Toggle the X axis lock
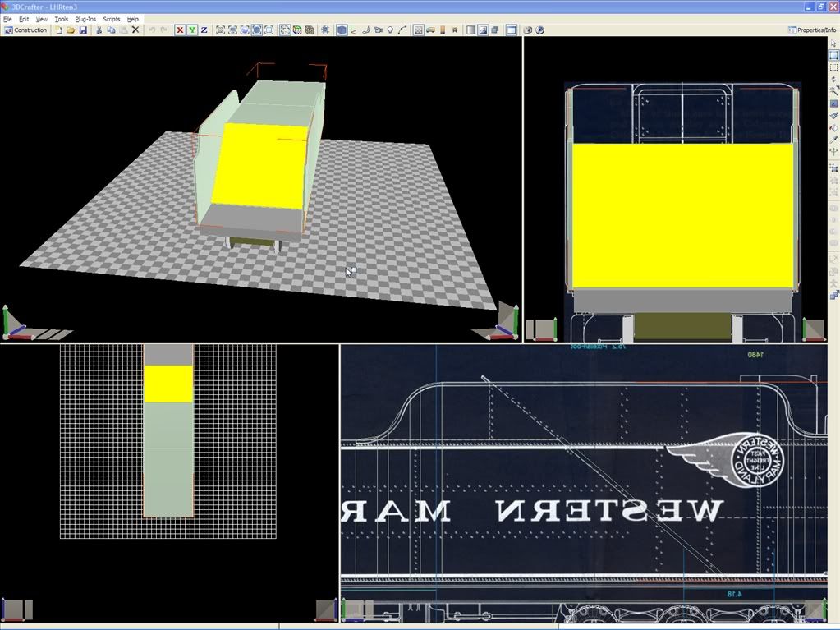Image resolution: width=840 pixels, height=630 pixels. tap(180, 30)
